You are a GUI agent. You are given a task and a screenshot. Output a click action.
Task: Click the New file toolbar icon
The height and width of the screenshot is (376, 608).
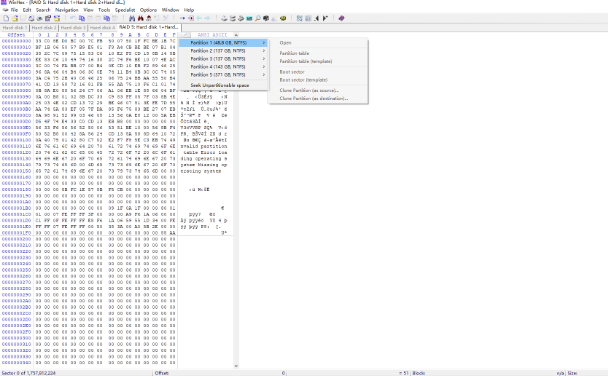[6, 18]
